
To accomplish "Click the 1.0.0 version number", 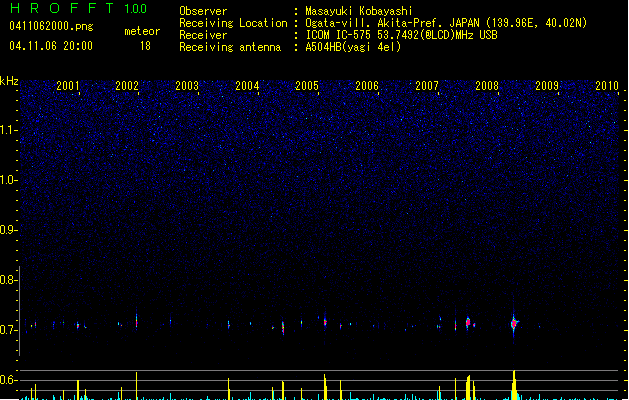I will [x=136, y=9].
